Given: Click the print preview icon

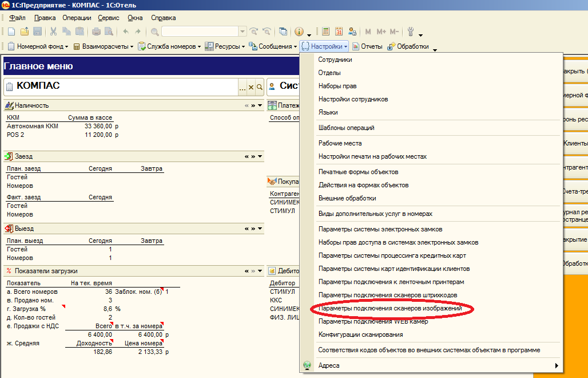Looking at the screenshot, I should pos(109,32).
